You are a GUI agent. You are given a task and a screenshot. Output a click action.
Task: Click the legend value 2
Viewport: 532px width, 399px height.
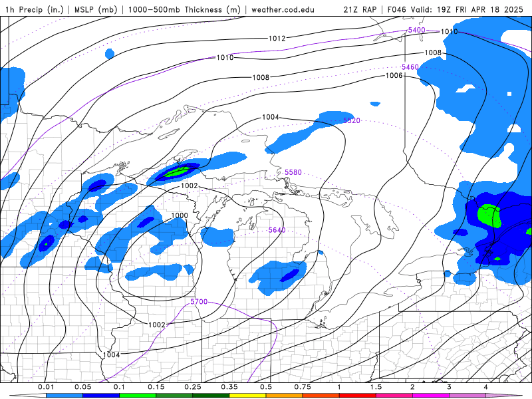tap(412, 387)
